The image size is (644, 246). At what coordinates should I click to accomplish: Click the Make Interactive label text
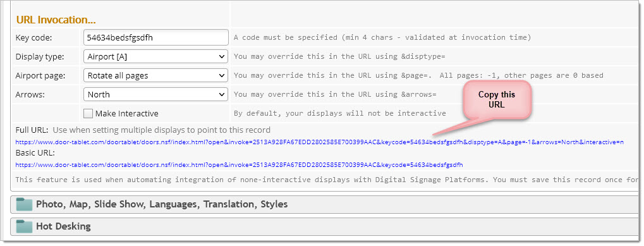pyautogui.click(x=126, y=114)
